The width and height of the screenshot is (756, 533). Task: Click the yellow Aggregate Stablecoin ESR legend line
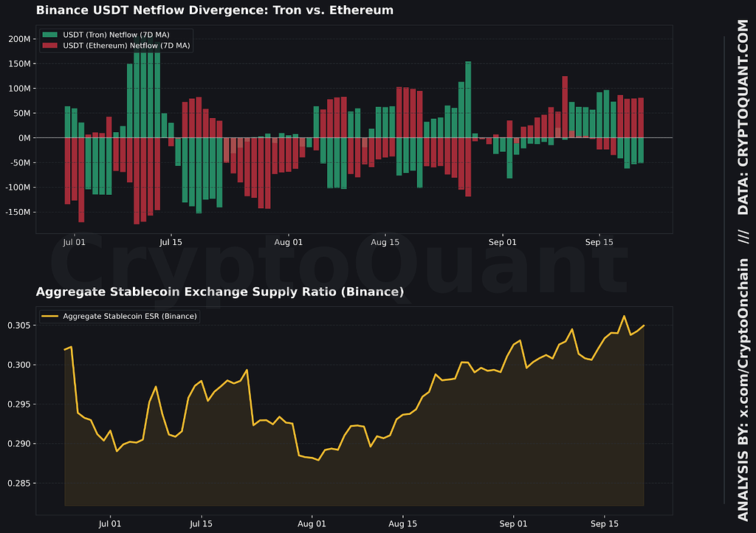pos(50,316)
